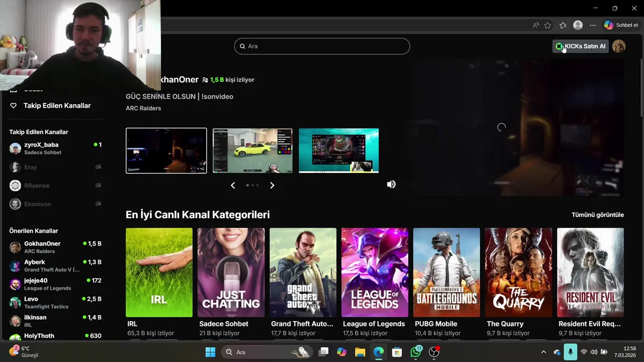Click offline indicator icon beside Eray
The height and width of the screenshot is (362, 644).
point(98,167)
